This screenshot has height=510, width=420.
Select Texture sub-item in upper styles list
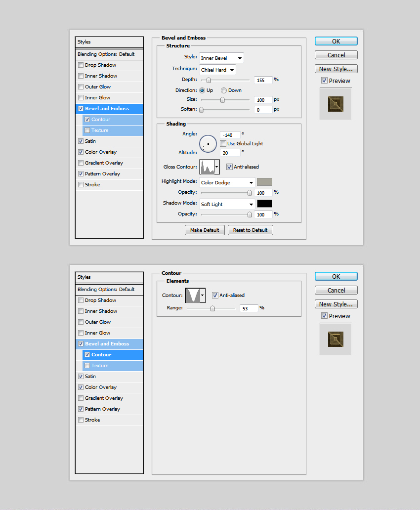[113, 130]
